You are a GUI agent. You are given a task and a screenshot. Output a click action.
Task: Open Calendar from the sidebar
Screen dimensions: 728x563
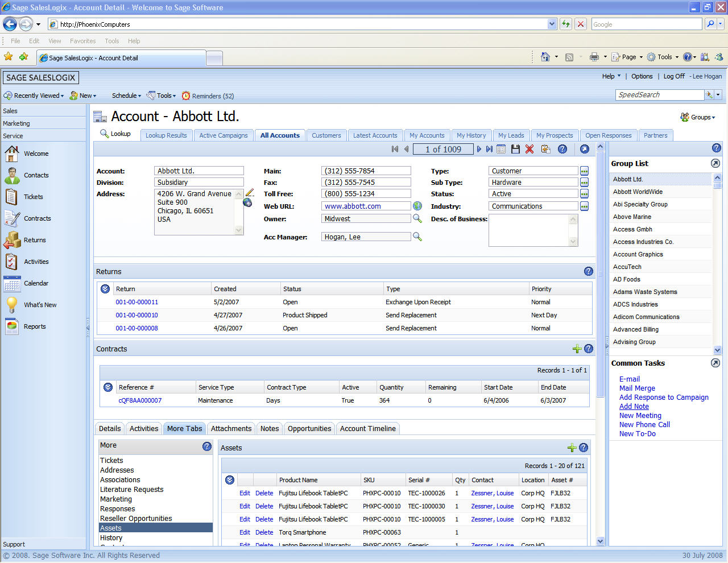pyautogui.click(x=26, y=283)
